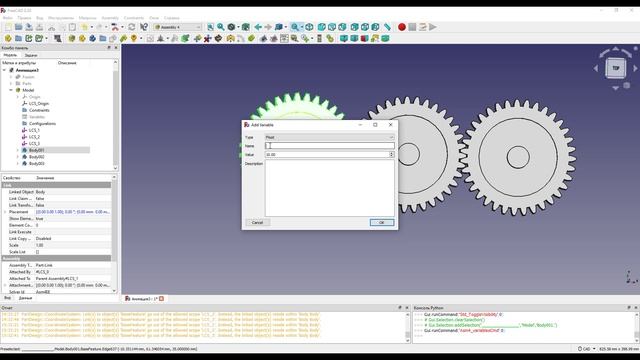Select the LCS_Origin tree item

click(39, 104)
